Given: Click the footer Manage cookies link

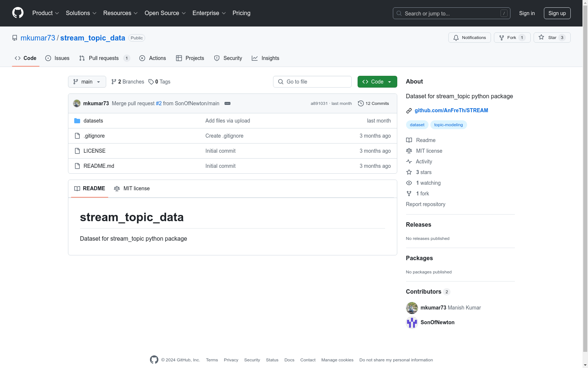Looking at the screenshot, I should pyautogui.click(x=337, y=360).
